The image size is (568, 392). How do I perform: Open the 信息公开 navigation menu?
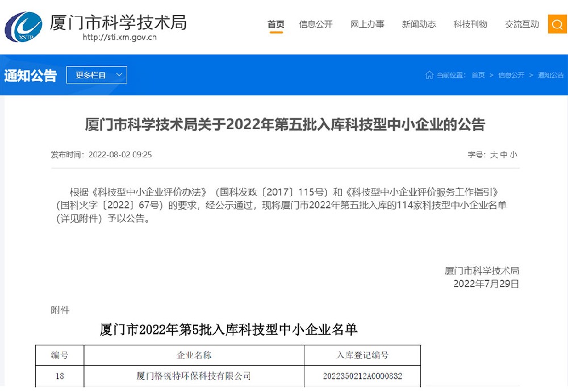(x=316, y=24)
